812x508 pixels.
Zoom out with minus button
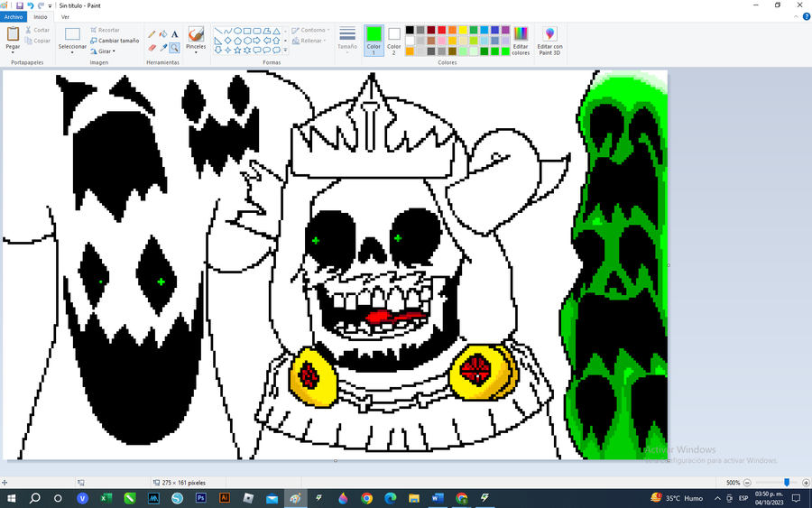pyautogui.click(x=747, y=483)
